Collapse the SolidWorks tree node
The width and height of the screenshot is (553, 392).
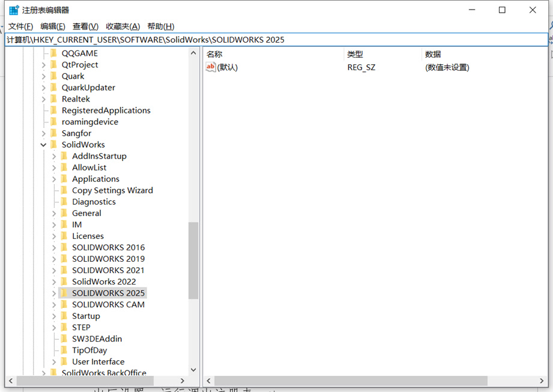tap(43, 145)
